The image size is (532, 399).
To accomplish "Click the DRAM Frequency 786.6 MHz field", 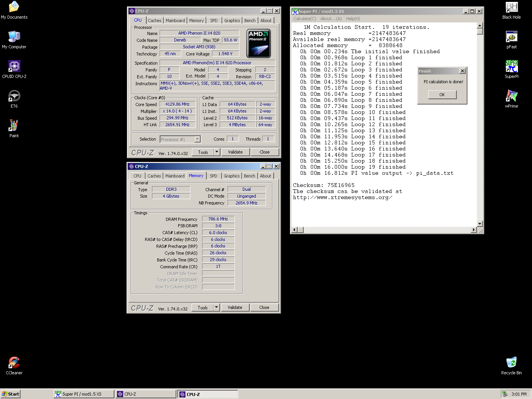I will (218, 219).
